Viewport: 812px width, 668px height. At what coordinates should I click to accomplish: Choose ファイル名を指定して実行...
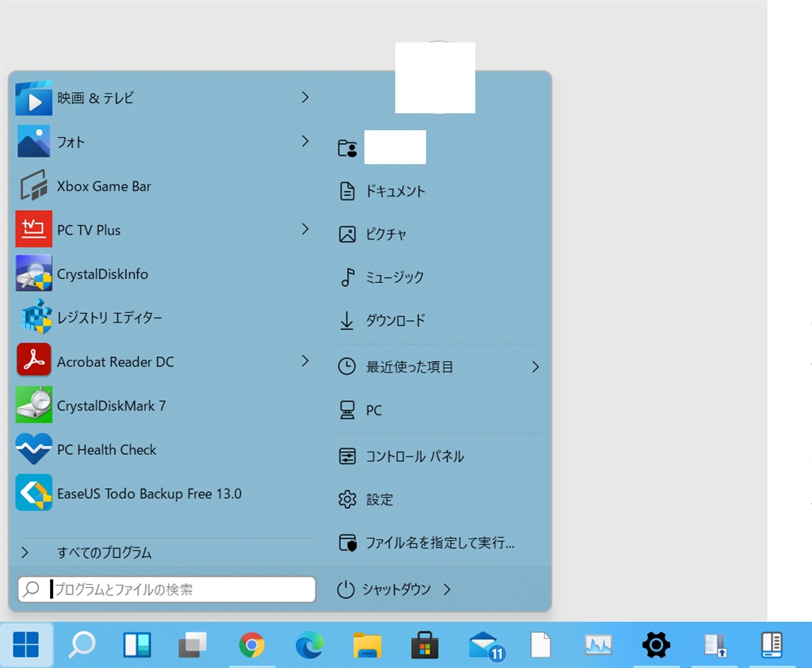(x=439, y=543)
